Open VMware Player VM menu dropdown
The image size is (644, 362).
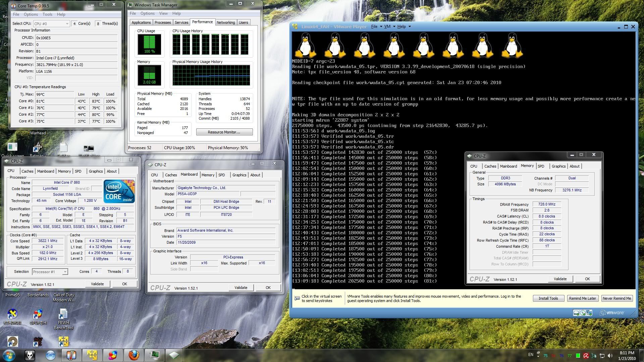(389, 26)
